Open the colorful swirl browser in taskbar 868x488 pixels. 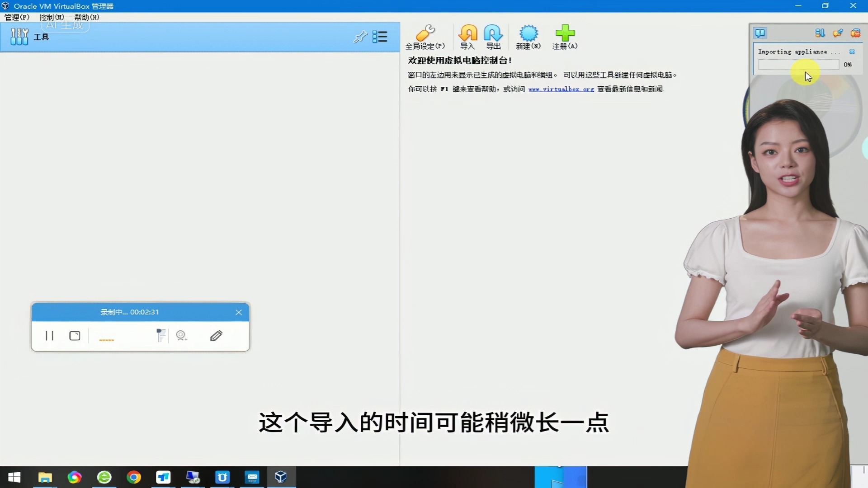coord(75,477)
